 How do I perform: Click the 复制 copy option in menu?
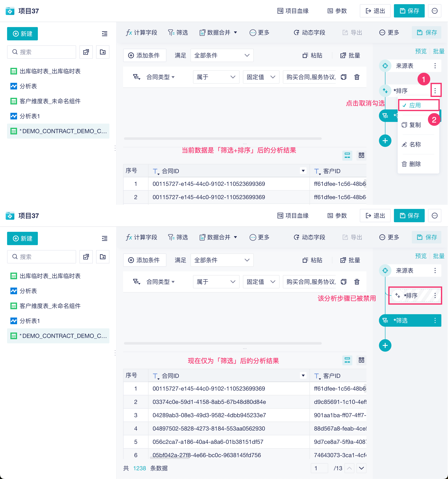(x=415, y=125)
